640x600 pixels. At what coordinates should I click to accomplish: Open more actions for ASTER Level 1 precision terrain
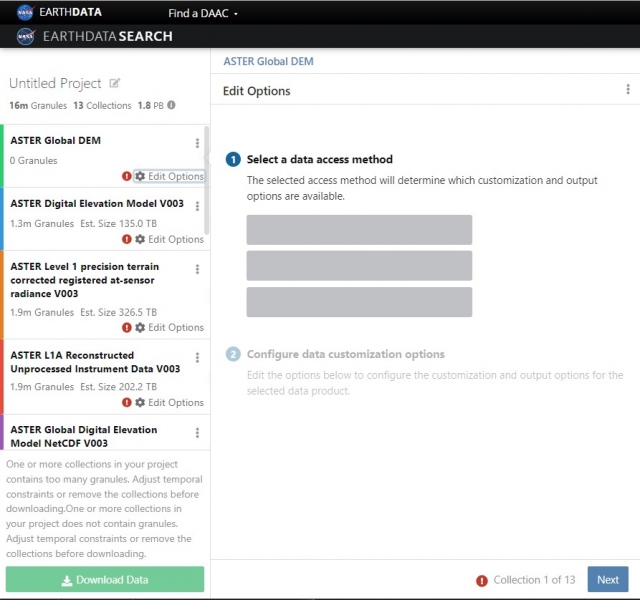click(x=197, y=269)
